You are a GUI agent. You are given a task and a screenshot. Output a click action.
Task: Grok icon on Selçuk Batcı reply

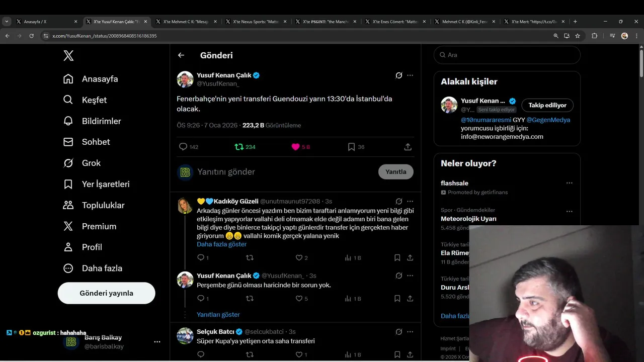point(398,332)
